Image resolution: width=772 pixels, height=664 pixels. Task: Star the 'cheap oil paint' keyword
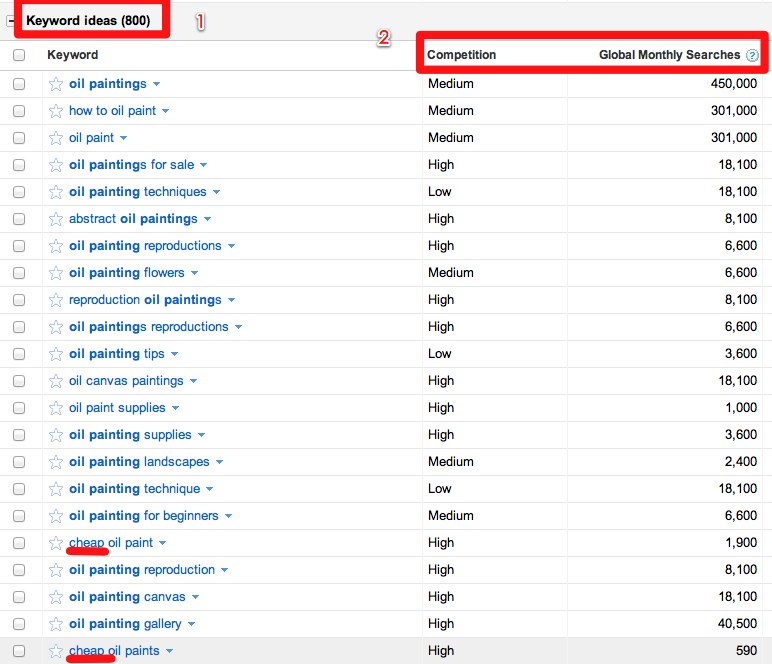pos(56,543)
